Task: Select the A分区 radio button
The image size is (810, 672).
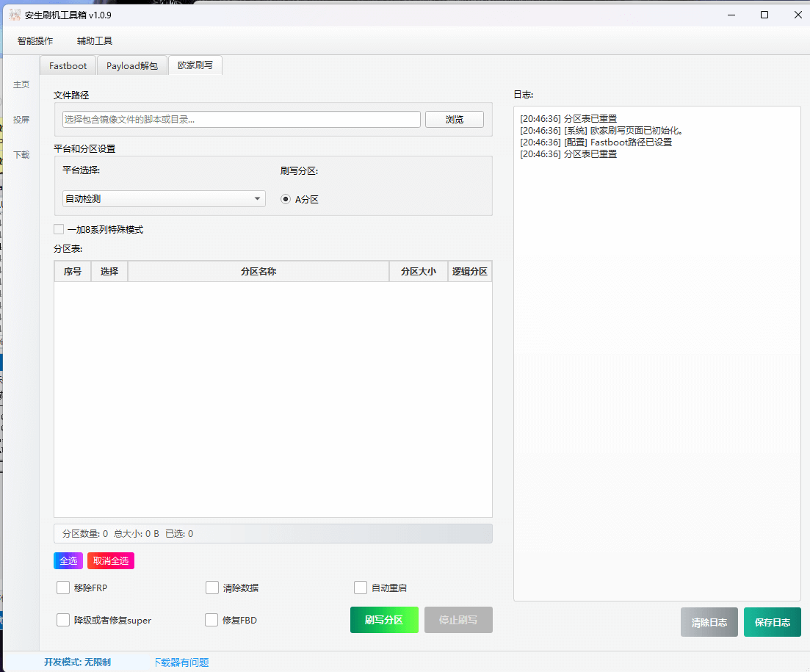Action: 284,198
